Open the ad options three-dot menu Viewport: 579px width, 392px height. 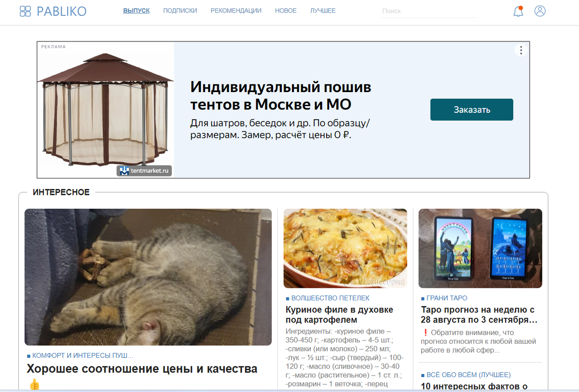pos(521,50)
